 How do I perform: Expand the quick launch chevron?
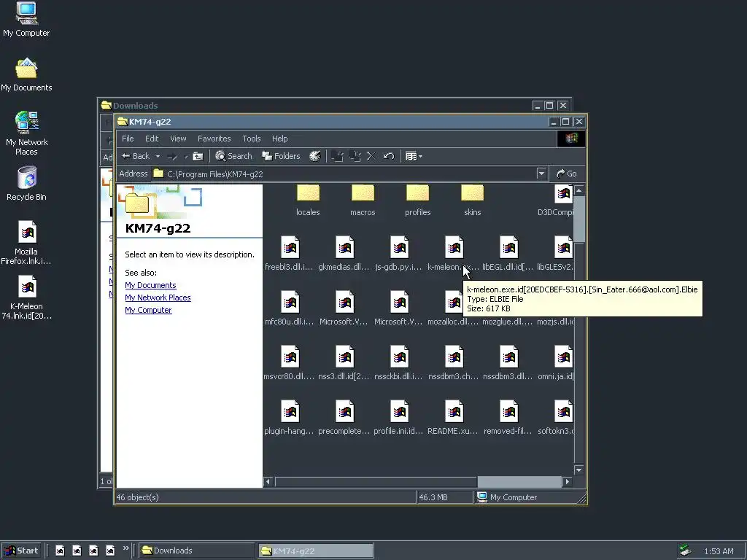pyautogui.click(x=125, y=548)
